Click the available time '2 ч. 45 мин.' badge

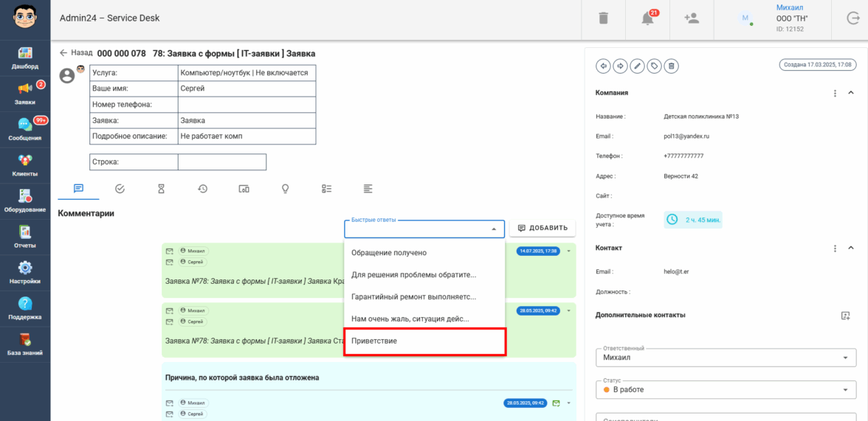[x=693, y=220]
